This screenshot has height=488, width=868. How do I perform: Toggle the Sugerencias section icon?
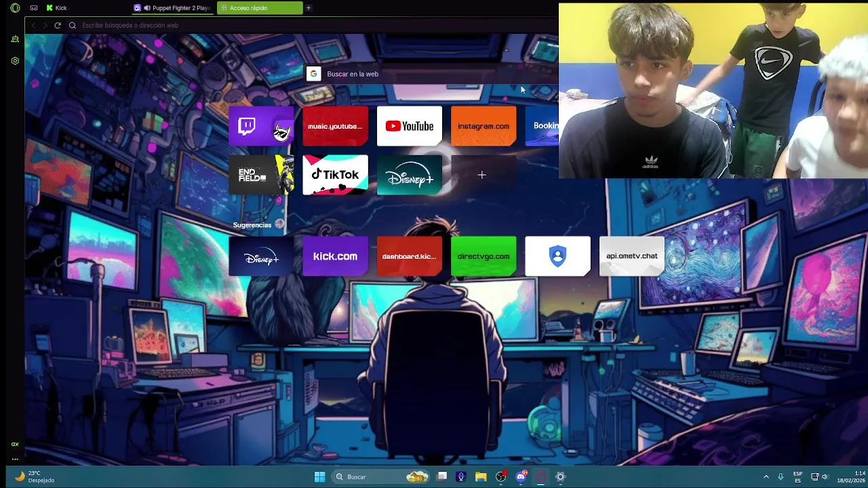tap(279, 224)
